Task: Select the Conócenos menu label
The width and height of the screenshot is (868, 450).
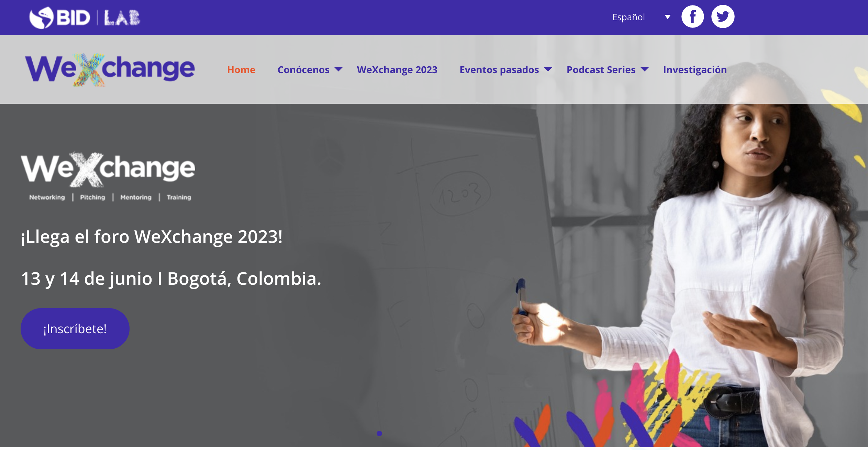Action: coord(303,70)
